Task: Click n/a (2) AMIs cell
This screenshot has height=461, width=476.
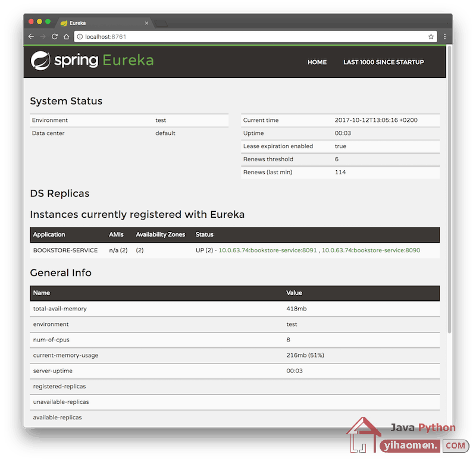Action: 118,250
